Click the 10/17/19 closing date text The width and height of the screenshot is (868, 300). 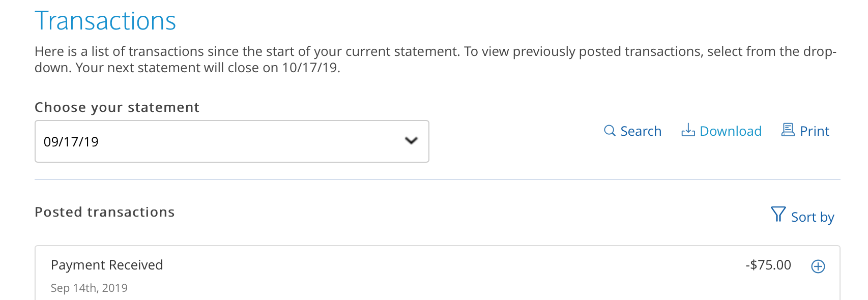(310, 68)
